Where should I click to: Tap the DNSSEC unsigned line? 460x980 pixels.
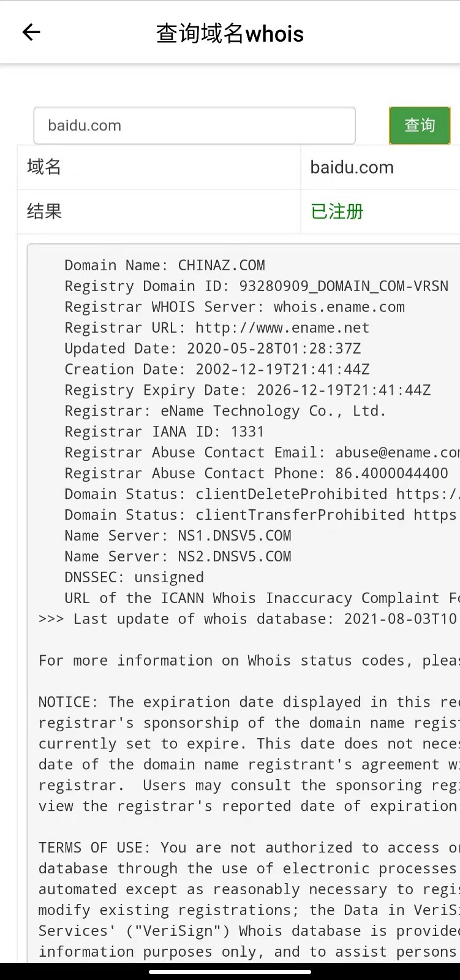(x=134, y=578)
